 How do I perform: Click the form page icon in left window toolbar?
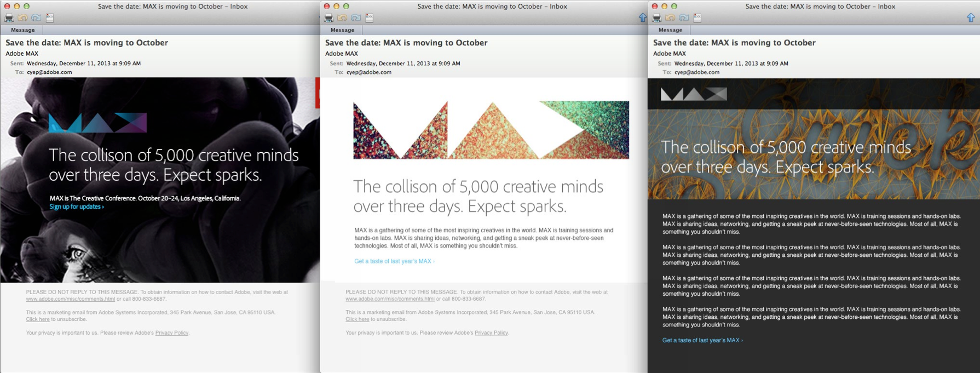50,18
